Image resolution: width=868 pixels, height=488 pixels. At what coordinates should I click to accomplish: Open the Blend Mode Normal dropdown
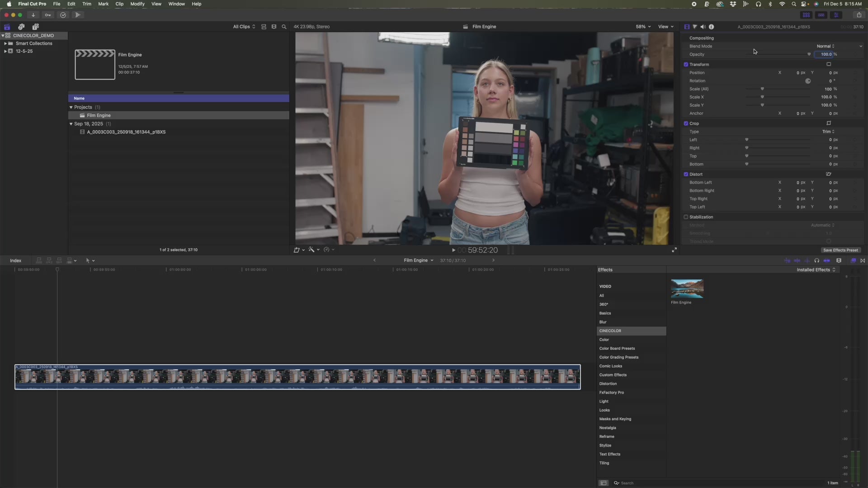[x=825, y=46]
